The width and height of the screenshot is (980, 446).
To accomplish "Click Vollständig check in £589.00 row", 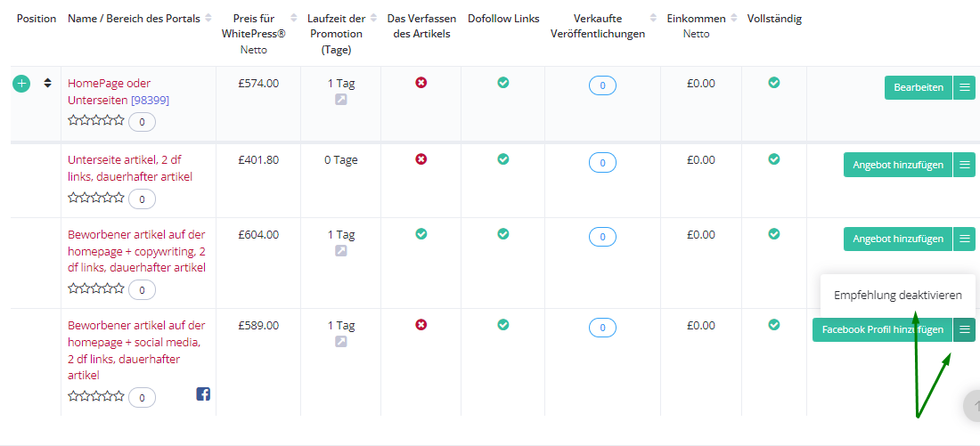I will pos(773,325).
